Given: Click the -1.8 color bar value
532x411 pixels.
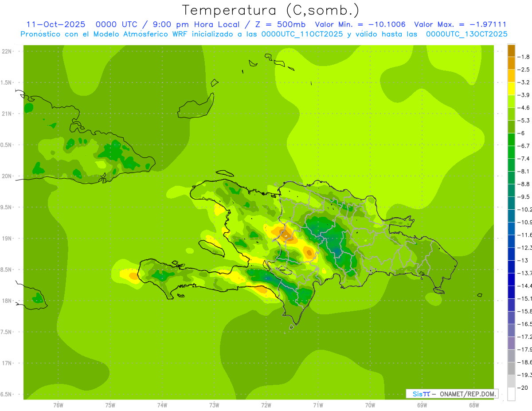Looking at the screenshot, I should coord(524,57).
